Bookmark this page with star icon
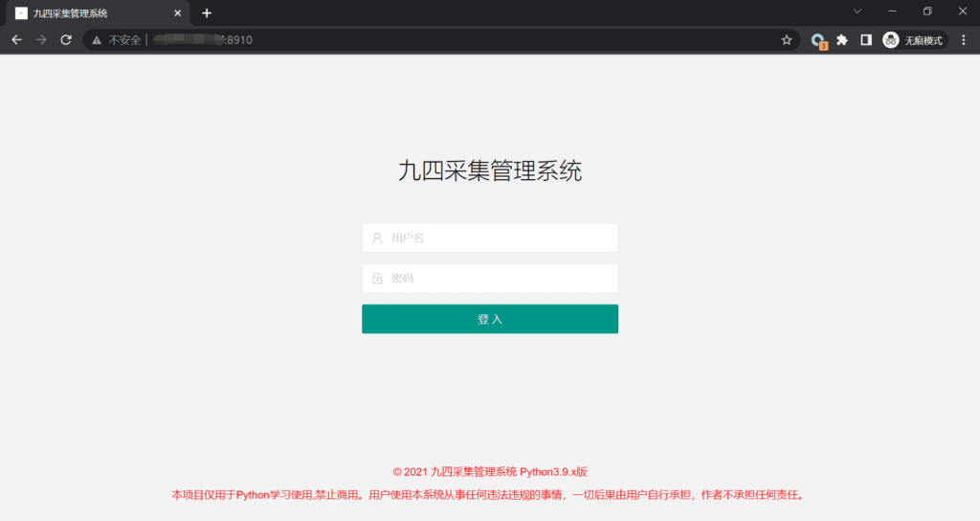This screenshot has width=980, height=521. [x=787, y=40]
